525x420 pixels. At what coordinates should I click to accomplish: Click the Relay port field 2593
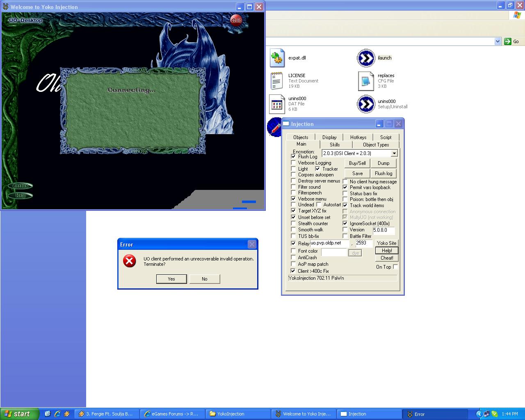click(364, 243)
